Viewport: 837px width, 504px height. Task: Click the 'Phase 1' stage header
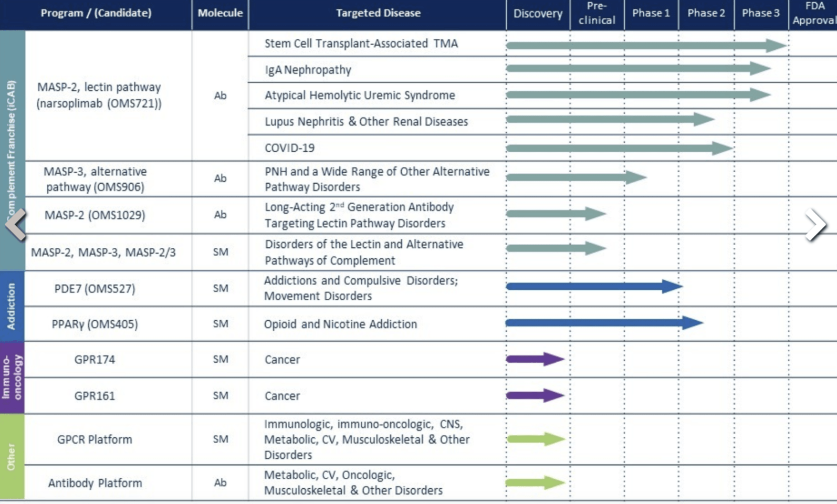(x=651, y=13)
